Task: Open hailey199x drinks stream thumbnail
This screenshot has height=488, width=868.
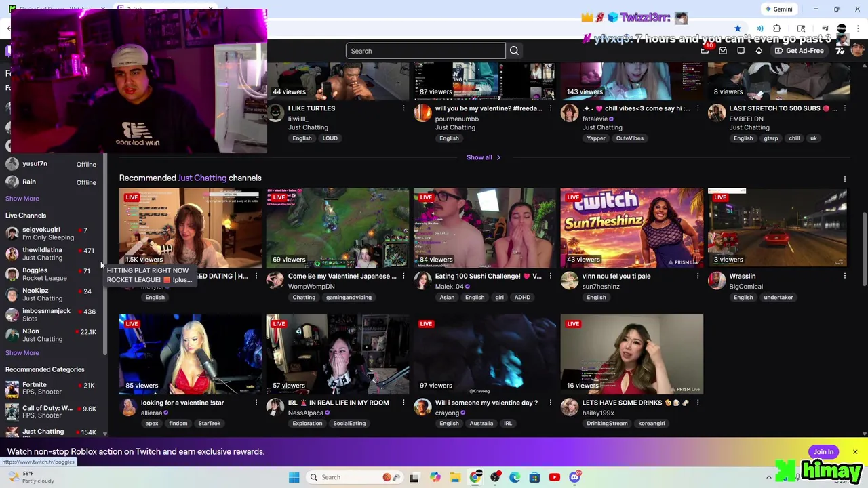Action: point(632,354)
